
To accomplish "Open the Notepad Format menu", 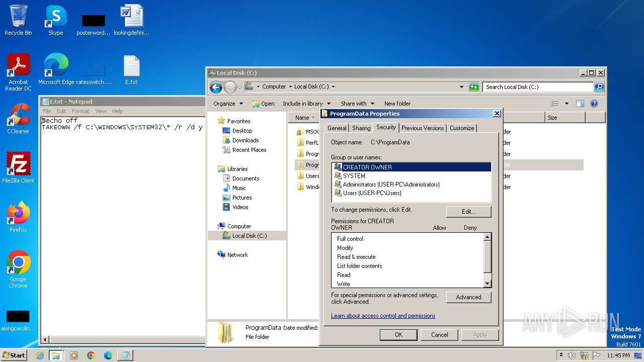I will 80,111.
